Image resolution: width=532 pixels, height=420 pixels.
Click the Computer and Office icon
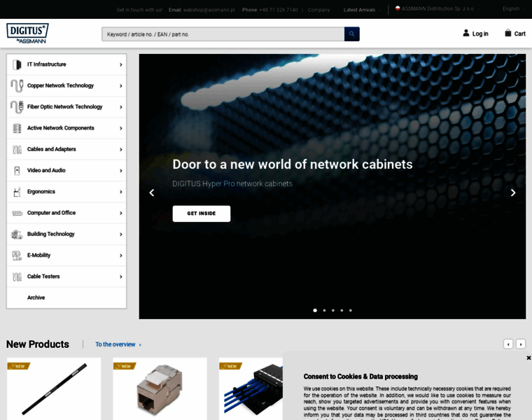pos(17,213)
